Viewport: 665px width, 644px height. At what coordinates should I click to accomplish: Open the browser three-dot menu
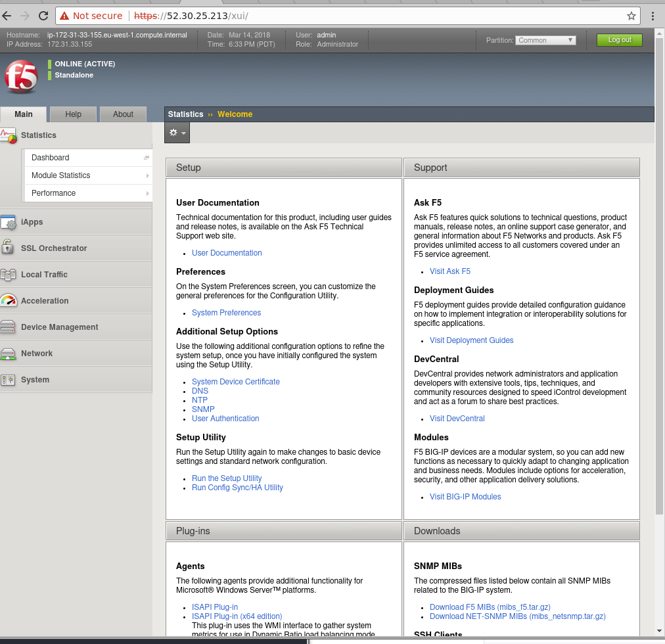[653, 16]
